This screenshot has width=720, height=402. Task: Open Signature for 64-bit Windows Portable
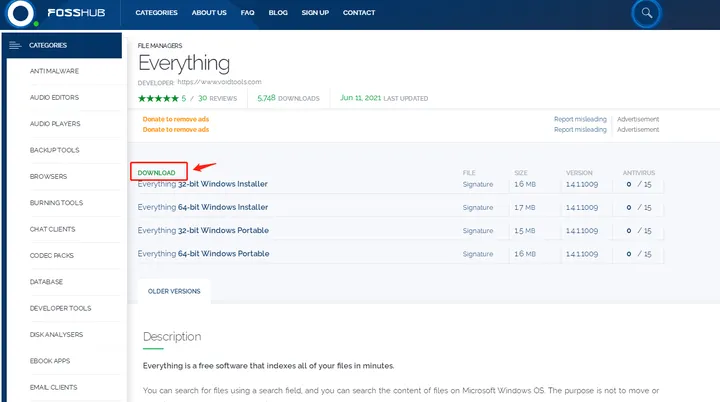(478, 254)
